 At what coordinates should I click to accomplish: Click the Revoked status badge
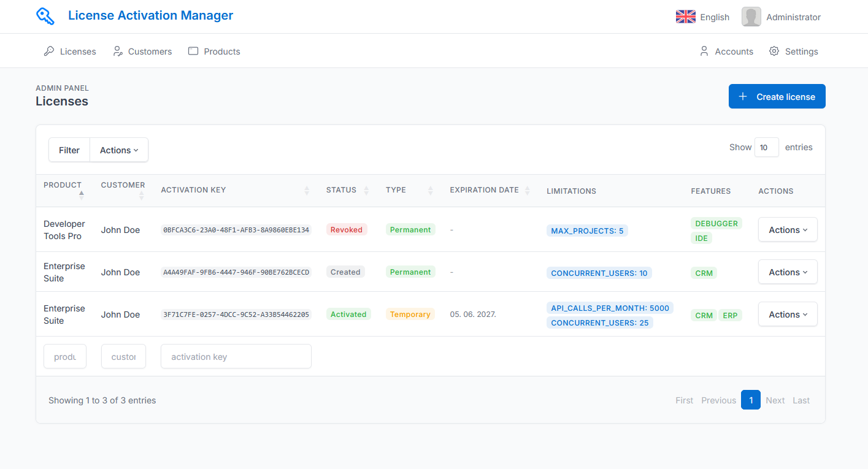[x=347, y=230]
